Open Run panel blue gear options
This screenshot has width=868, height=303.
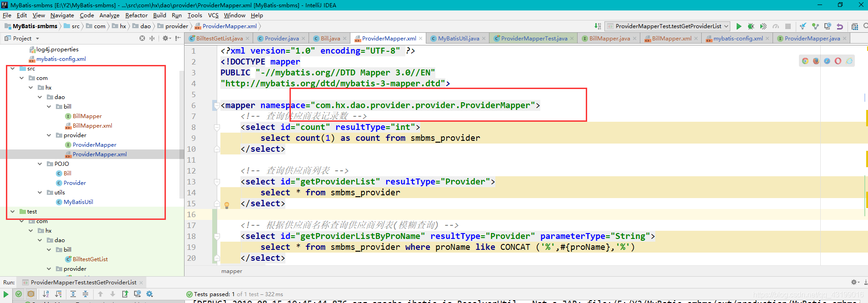(x=150, y=294)
